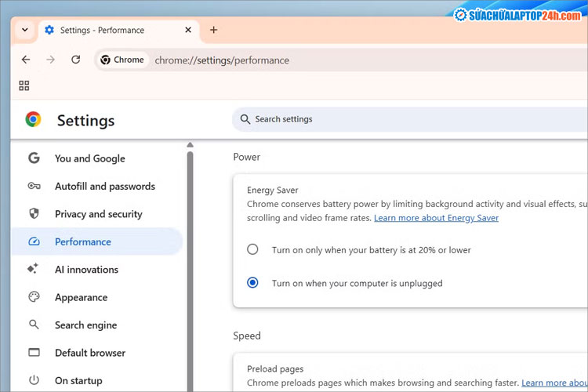Click the browser forward arrow
This screenshot has width=588, height=392.
(51, 60)
